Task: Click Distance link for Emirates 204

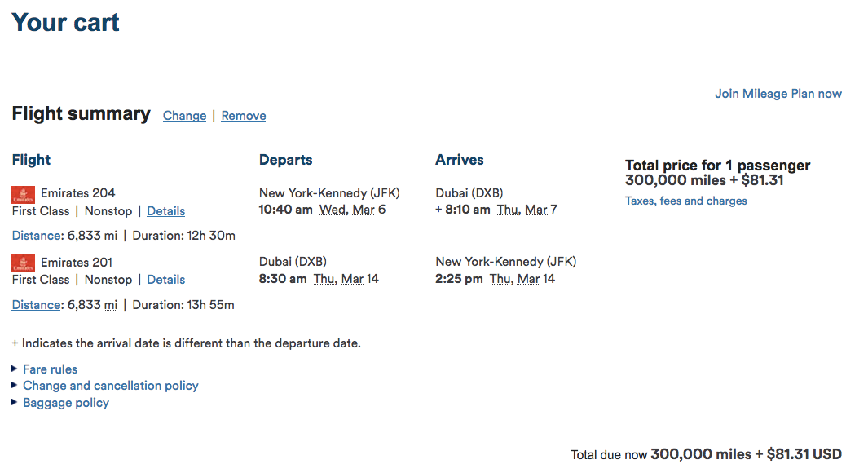Action: pyautogui.click(x=36, y=236)
